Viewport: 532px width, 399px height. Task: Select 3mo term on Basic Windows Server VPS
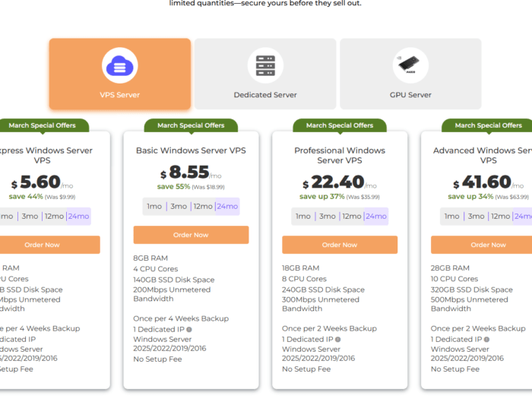179,206
